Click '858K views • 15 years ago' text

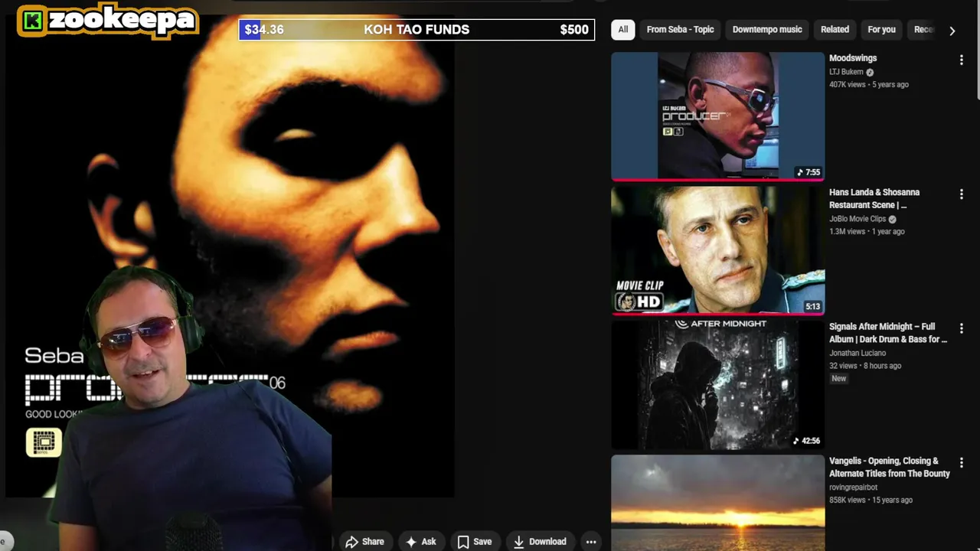tap(871, 500)
